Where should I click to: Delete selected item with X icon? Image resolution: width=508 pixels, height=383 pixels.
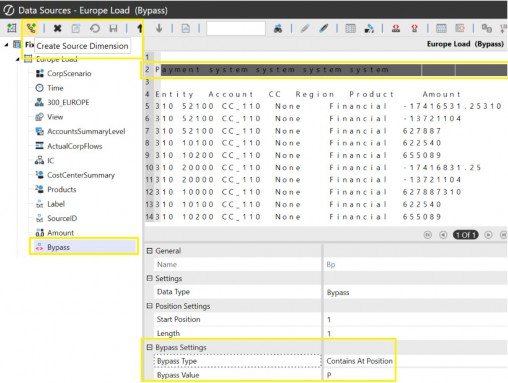click(57, 28)
